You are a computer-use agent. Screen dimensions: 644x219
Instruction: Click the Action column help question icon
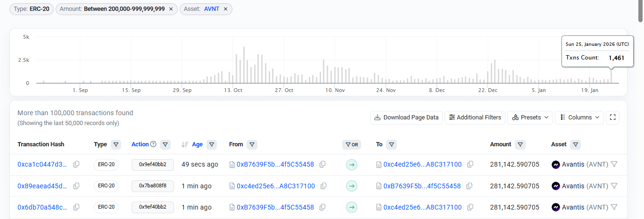point(153,144)
